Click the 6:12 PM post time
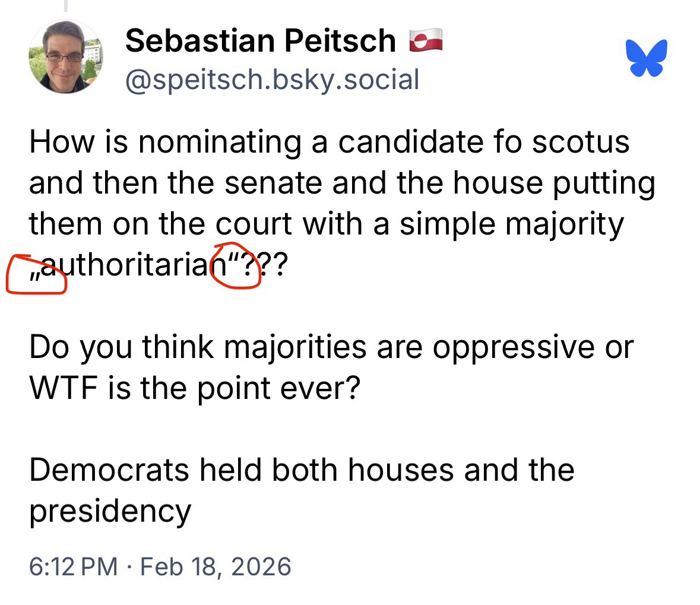The height and width of the screenshot is (605, 700). pos(73,566)
